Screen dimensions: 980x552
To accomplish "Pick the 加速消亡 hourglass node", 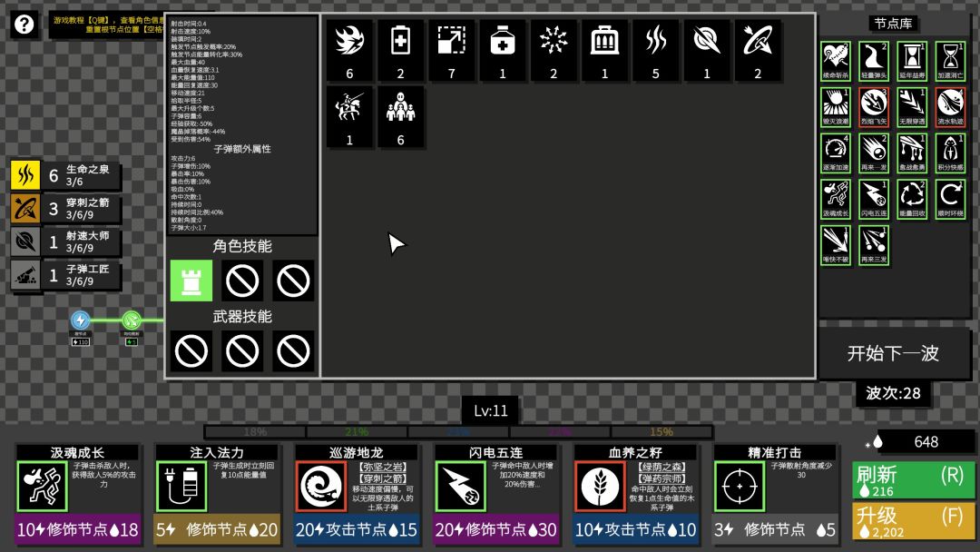I will point(950,61).
